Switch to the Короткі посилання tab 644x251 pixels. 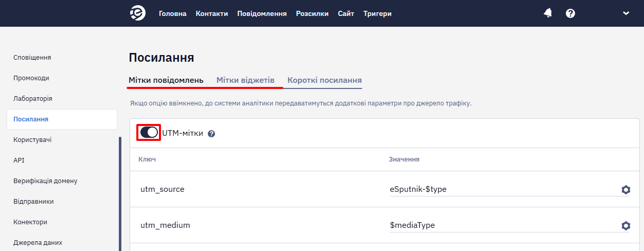(325, 80)
